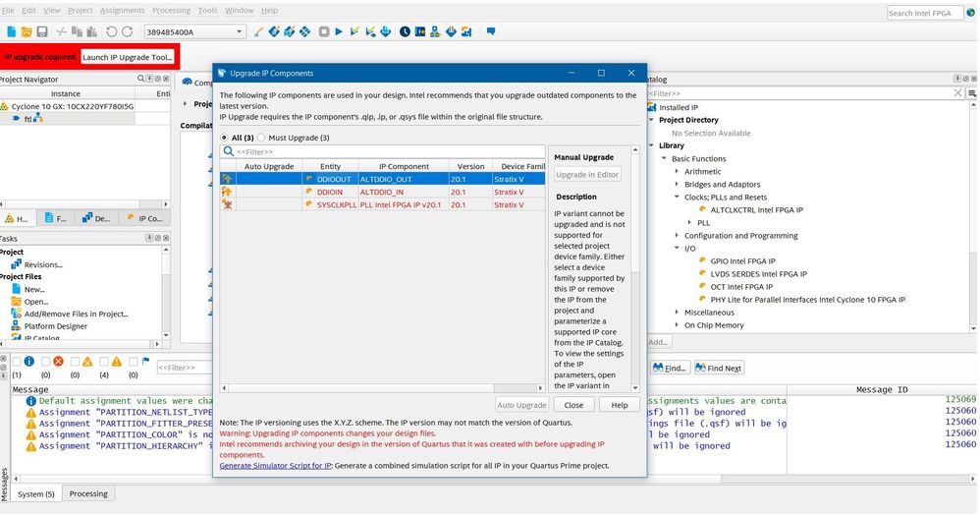Click the Undo arrow in the toolbar
This screenshot has width=980, height=516.
pyautogui.click(x=110, y=32)
